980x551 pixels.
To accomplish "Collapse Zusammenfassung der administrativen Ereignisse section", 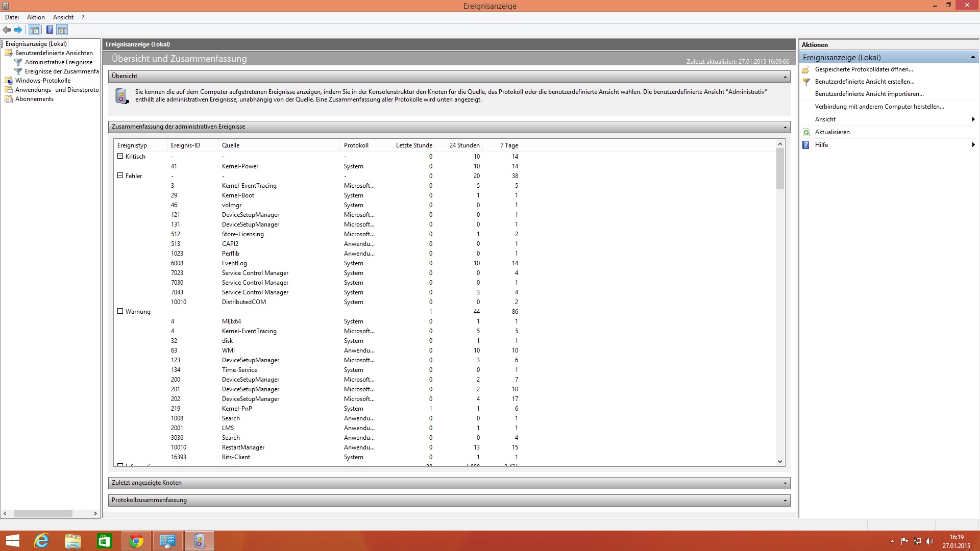I will click(x=785, y=127).
